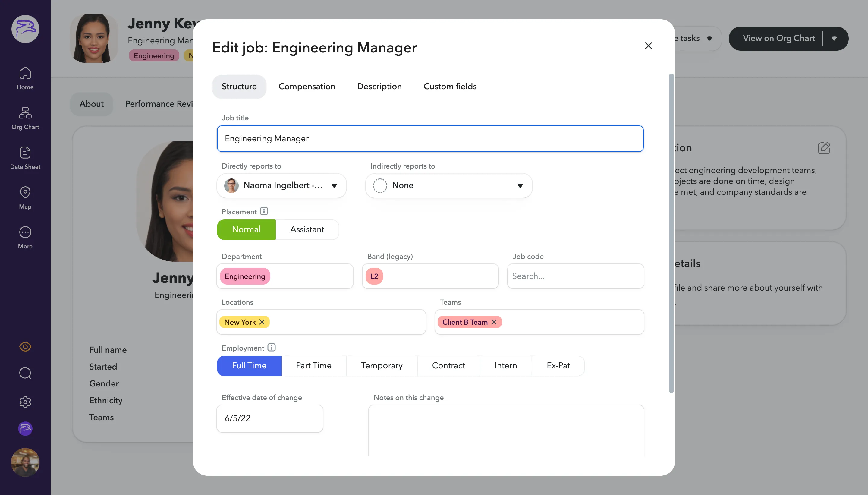Select Full Time employment

click(x=249, y=365)
